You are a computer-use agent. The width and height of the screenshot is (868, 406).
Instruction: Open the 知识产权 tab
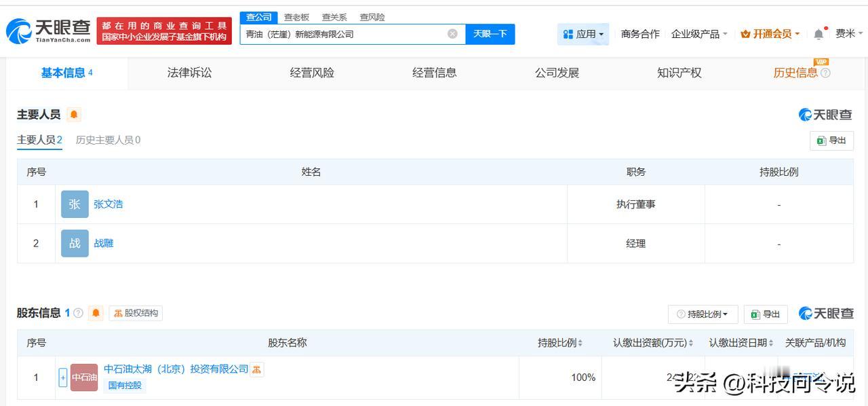pyautogui.click(x=679, y=73)
